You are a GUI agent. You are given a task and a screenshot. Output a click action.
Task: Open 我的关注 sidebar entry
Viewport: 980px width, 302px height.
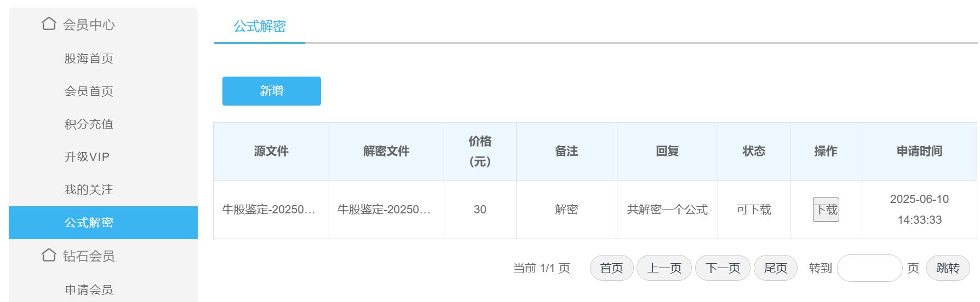pos(89,190)
